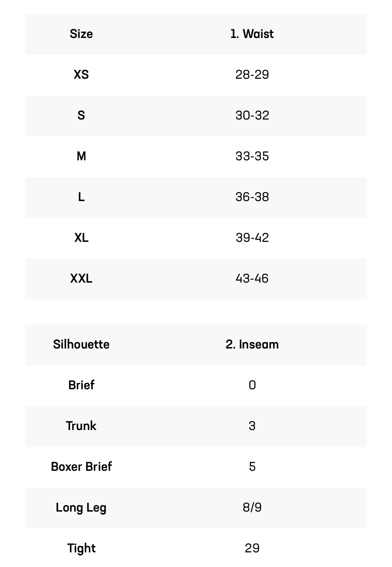392x567 pixels.
Task: Select the S size label
Action: click(81, 116)
